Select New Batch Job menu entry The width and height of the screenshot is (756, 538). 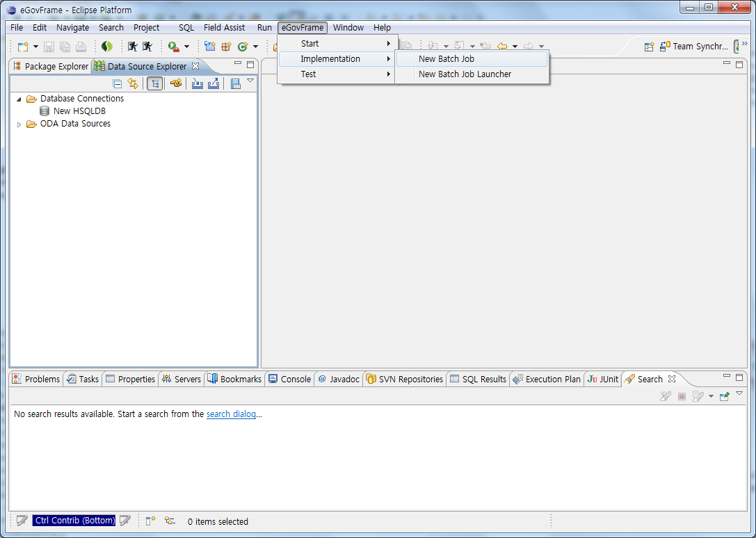tap(447, 59)
